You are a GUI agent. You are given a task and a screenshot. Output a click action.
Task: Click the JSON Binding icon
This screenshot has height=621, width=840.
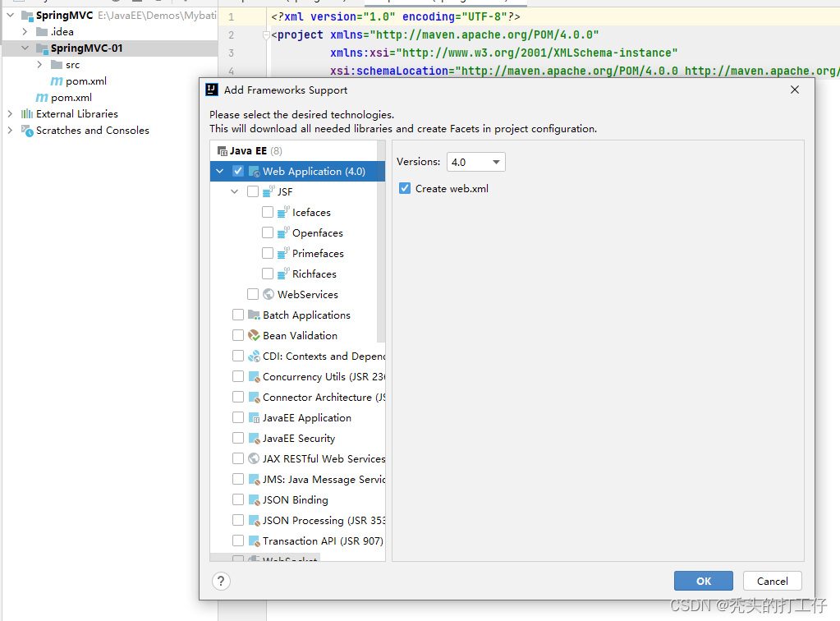click(x=255, y=500)
